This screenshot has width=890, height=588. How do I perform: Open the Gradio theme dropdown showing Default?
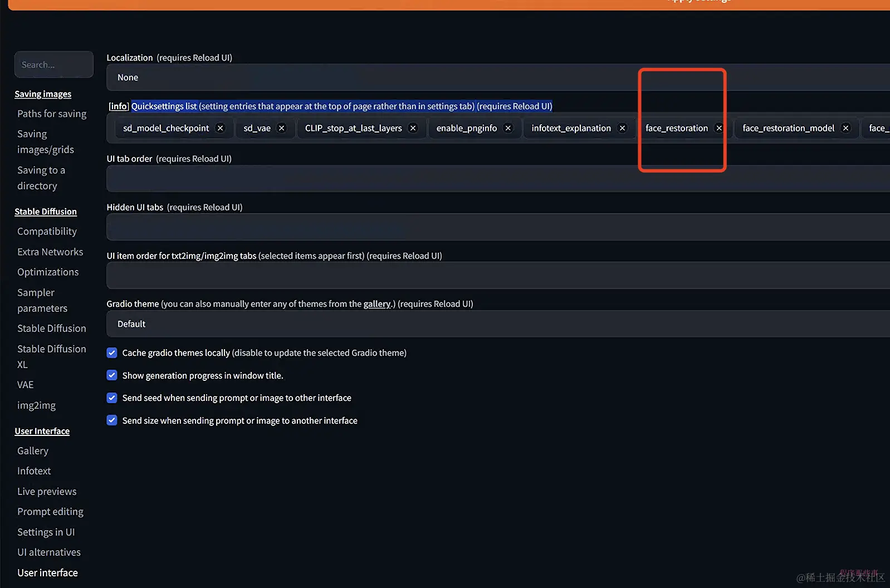(498, 324)
